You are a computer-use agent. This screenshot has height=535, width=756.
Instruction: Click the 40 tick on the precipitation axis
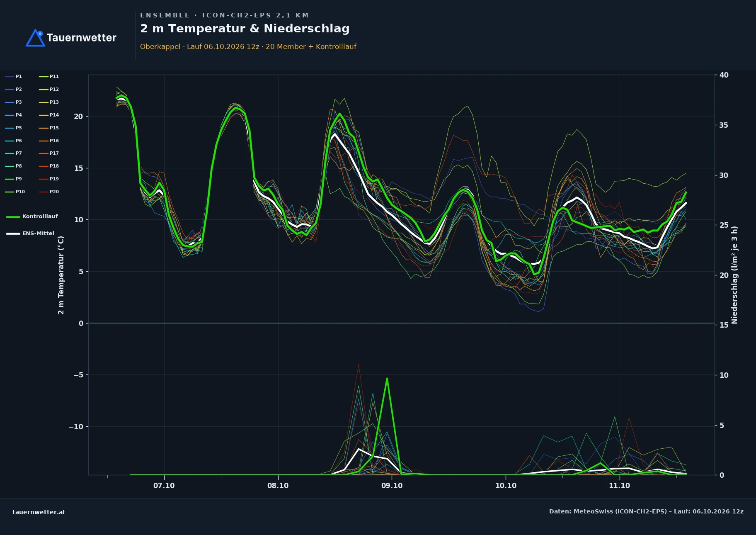pos(724,75)
